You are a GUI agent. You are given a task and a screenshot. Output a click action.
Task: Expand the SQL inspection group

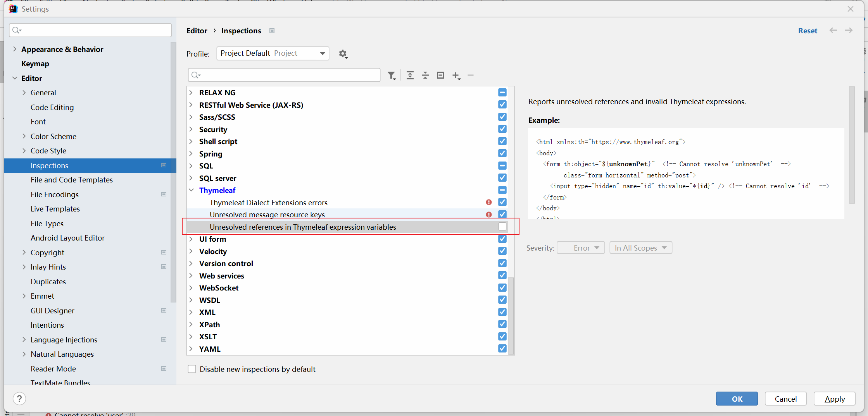pyautogui.click(x=191, y=166)
